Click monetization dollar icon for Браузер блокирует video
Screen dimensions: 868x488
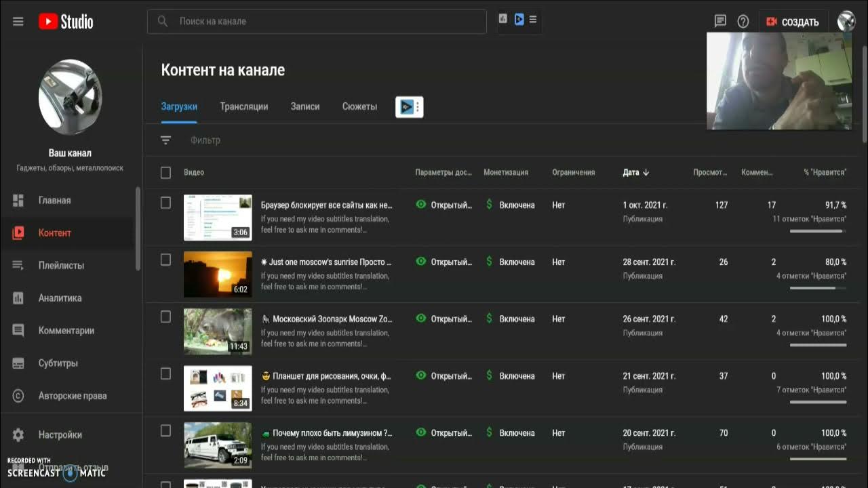(x=489, y=205)
